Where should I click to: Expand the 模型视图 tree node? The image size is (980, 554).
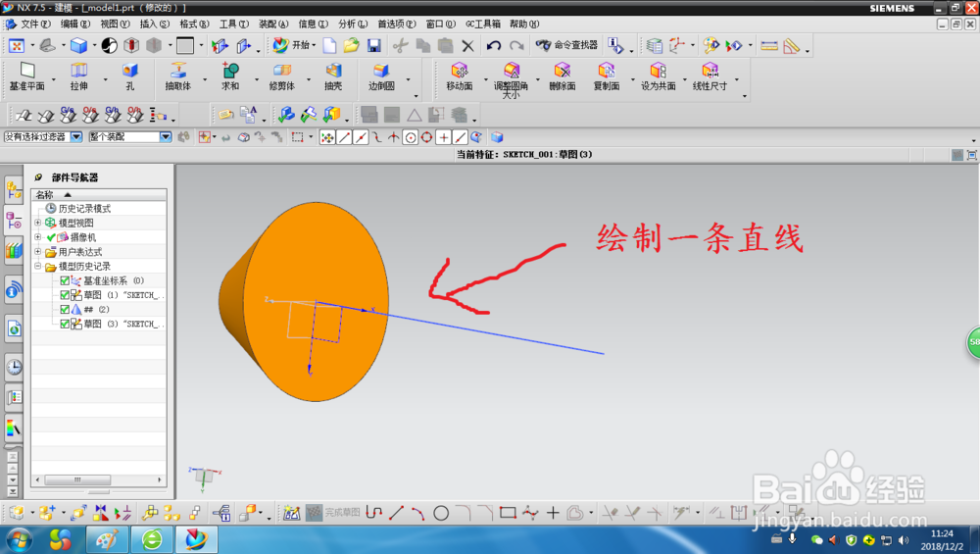pyautogui.click(x=37, y=223)
